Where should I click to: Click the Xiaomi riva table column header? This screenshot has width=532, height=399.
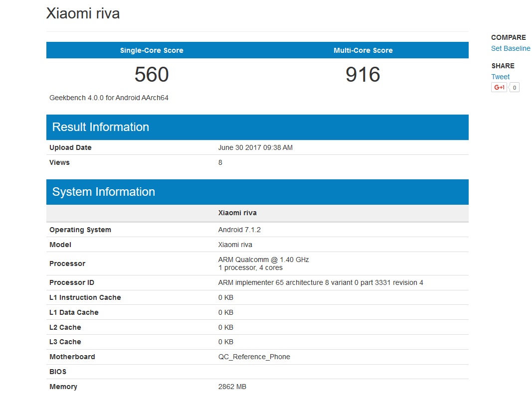(x=237, y=213)
